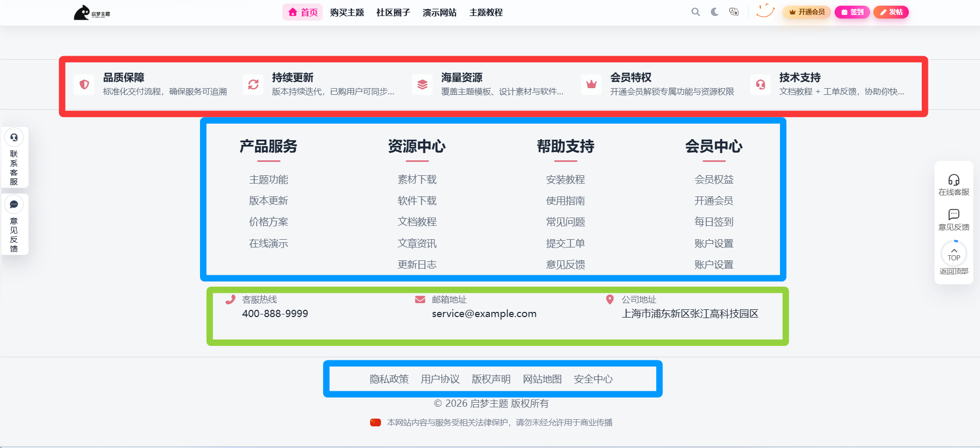Go to the 启梦主题 site logo

92,12
